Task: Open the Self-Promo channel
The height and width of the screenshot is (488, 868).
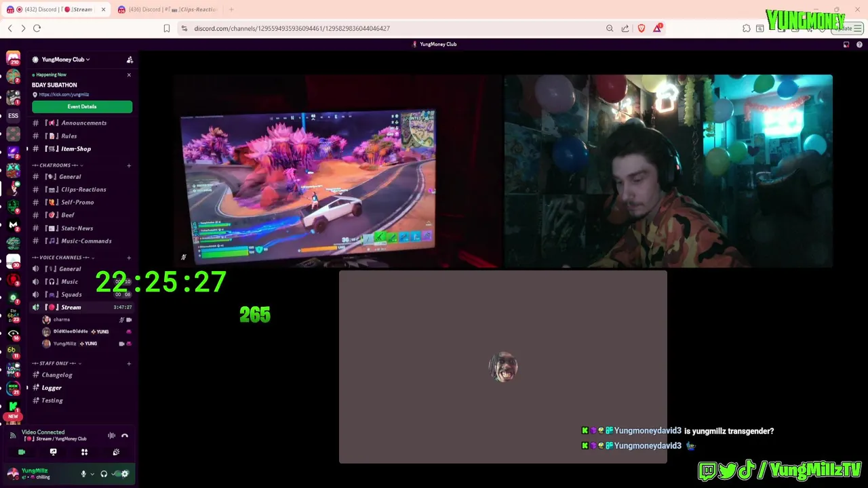Action: pyautogui.click(x=82, y=202)
